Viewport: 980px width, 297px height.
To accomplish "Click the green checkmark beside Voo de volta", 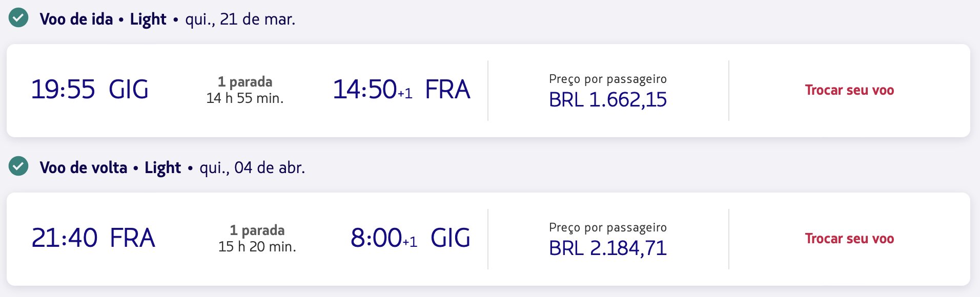I will point(18,166).
